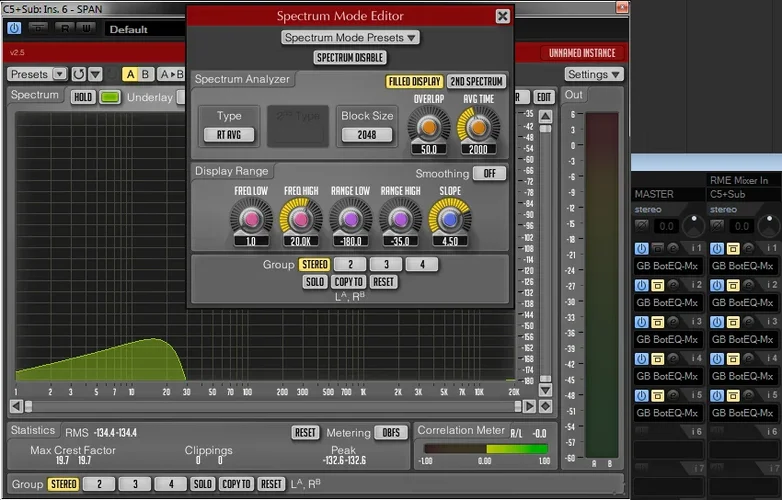Screen dimensions: 782x500
Task: Click the MASTER channel pan knob
Action: [x=694, y=226]
